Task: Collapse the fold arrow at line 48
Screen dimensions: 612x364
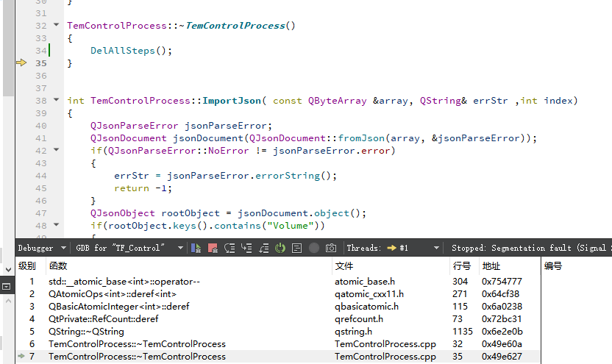Action: [x=56, y=224]
